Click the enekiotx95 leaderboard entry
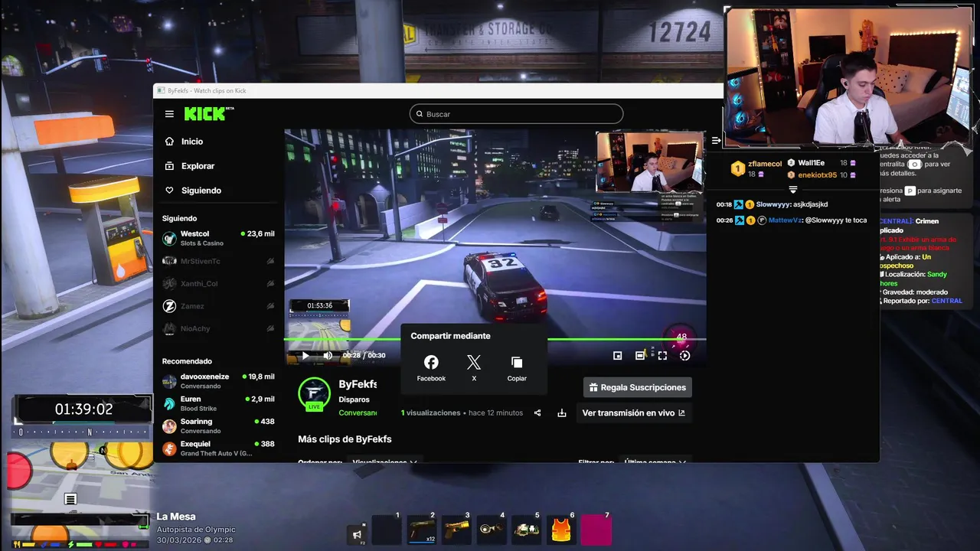Viewport: 980px width, 551px height. point(821,175)
